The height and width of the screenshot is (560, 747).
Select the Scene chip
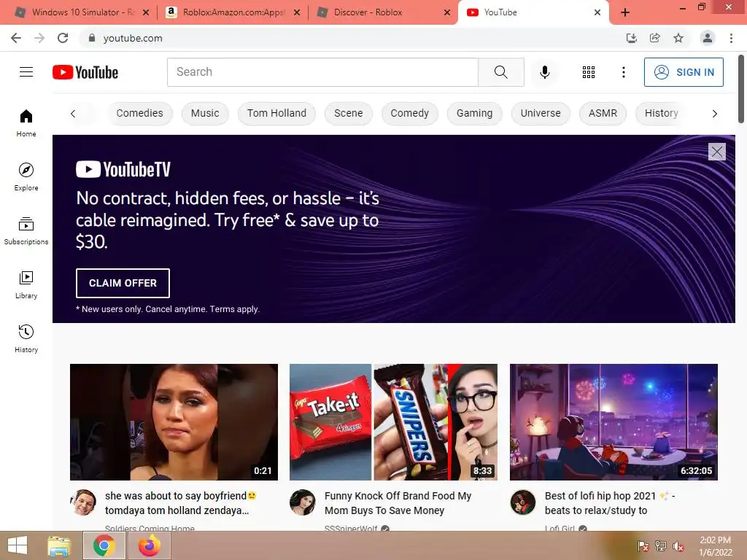point(348,113)
